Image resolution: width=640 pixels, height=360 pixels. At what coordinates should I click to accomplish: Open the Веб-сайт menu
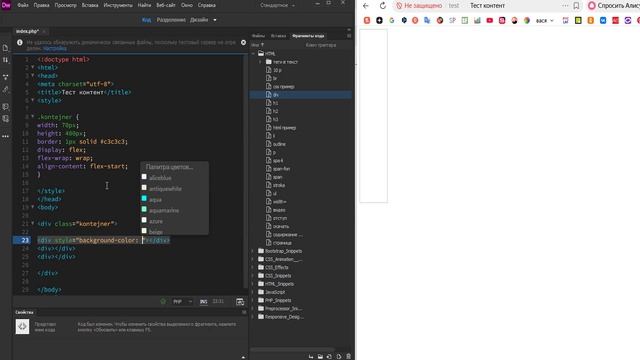[166, 5]
